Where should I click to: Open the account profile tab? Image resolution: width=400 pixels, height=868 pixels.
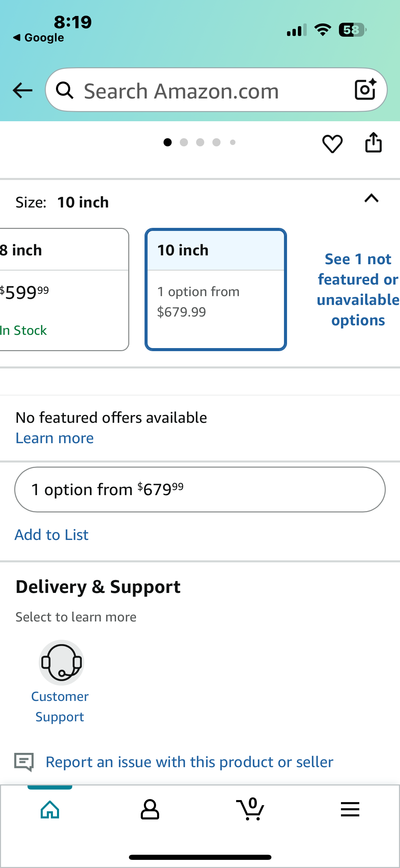(x=150, y=810)
